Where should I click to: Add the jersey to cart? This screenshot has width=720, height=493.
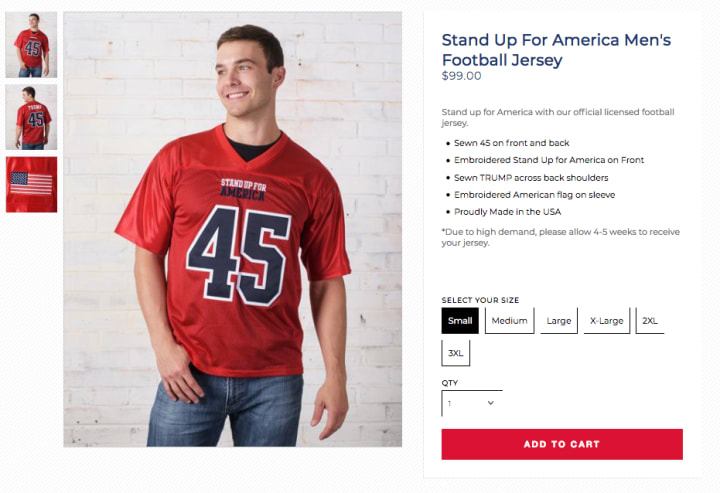[x=562, y=444]
